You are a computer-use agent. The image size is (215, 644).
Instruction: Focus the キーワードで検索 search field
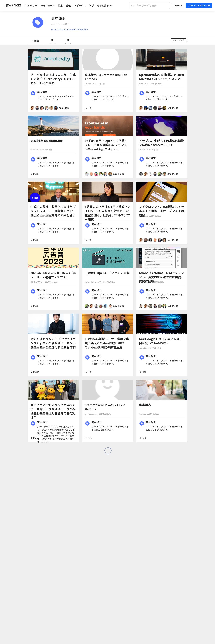pyautogui.click(x=150, y=5)
